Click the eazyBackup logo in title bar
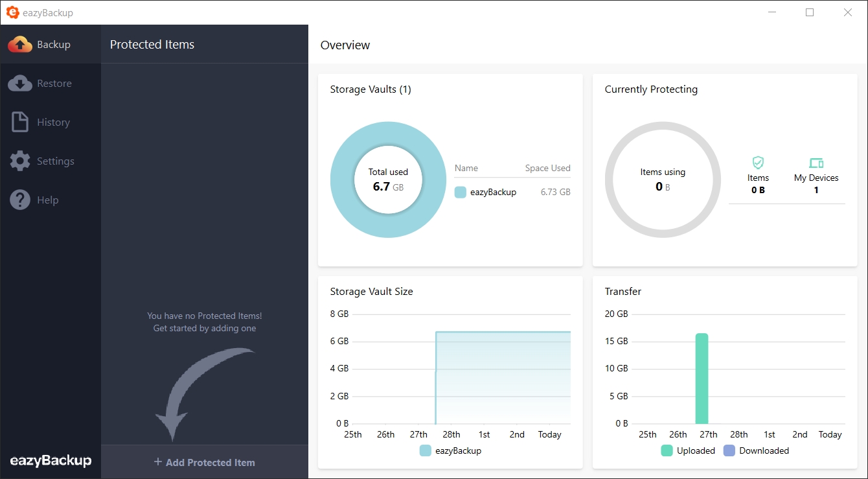 coord(12,12)
